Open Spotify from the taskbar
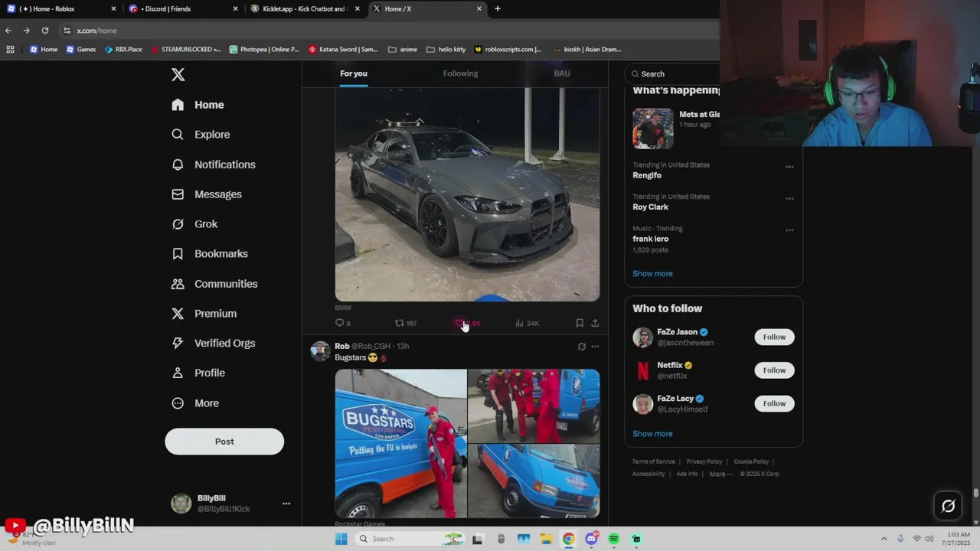 (614, 539)
